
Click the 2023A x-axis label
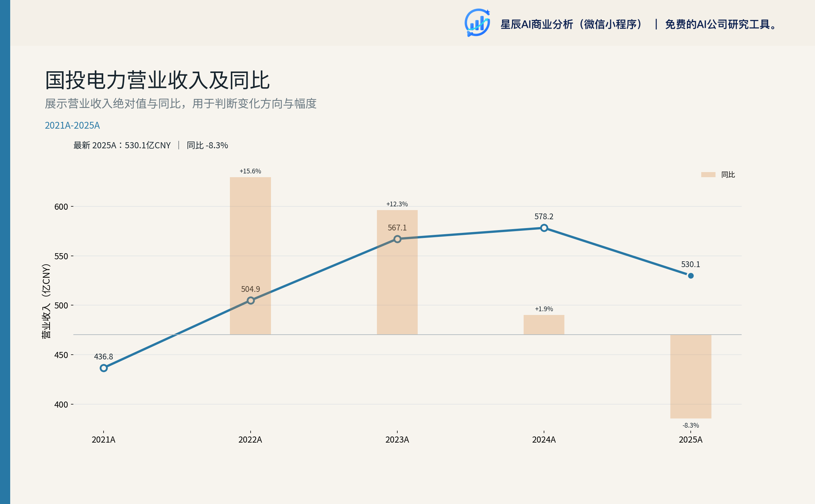click(x=397, y=440)
